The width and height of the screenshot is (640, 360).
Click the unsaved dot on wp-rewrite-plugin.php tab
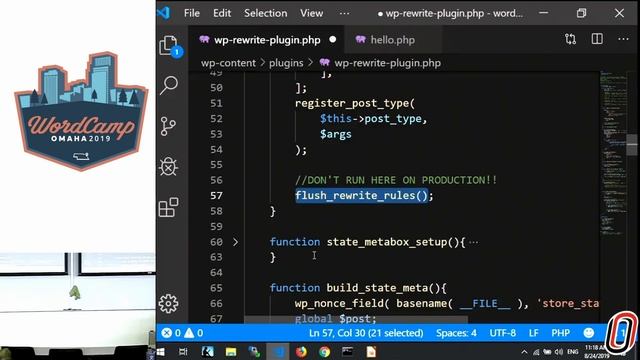(333, 40)
